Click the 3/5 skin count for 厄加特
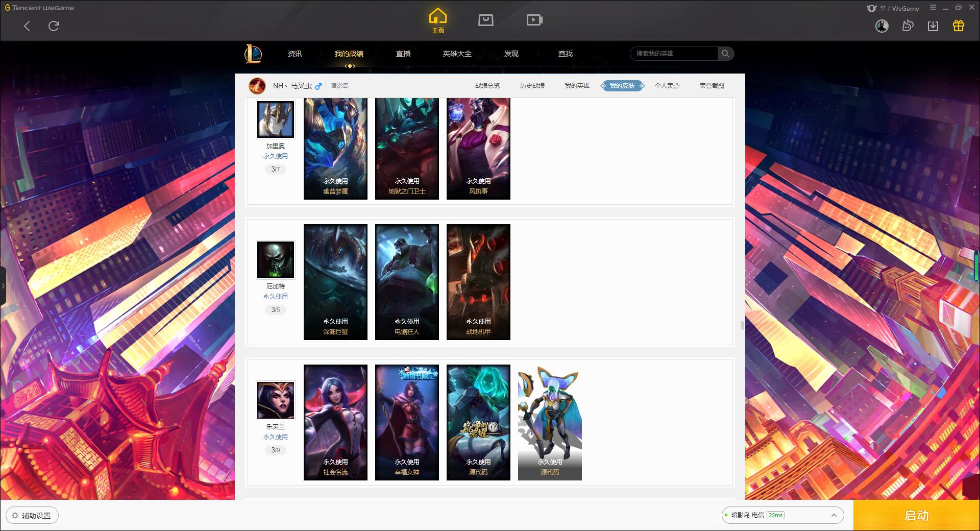The width and height of the screenshot is (980, 531). tap(276, 310)
